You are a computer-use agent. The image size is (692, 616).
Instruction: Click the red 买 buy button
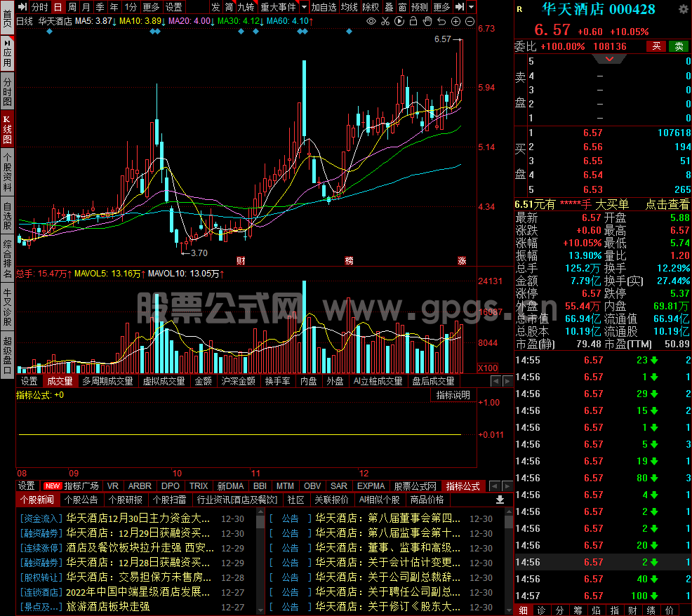click(656, 46)
